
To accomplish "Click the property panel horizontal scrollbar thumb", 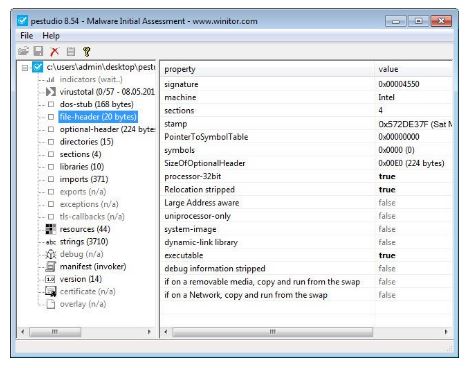I will click(272, 332).
